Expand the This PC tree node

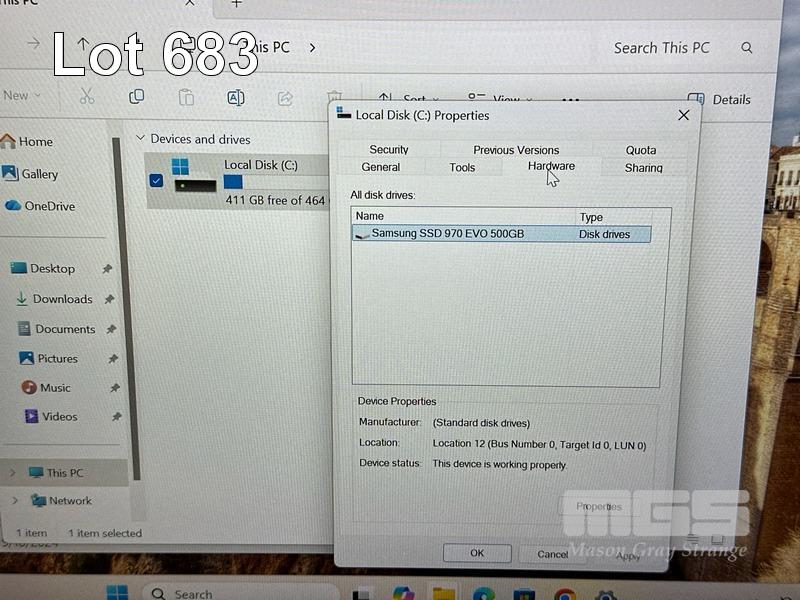click(x=13, y=473)
